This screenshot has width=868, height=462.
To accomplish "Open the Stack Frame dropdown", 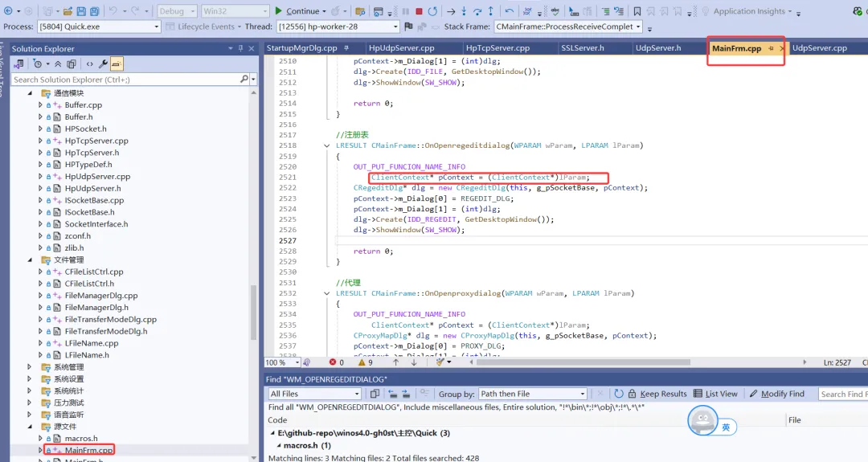I will point(568,26).
